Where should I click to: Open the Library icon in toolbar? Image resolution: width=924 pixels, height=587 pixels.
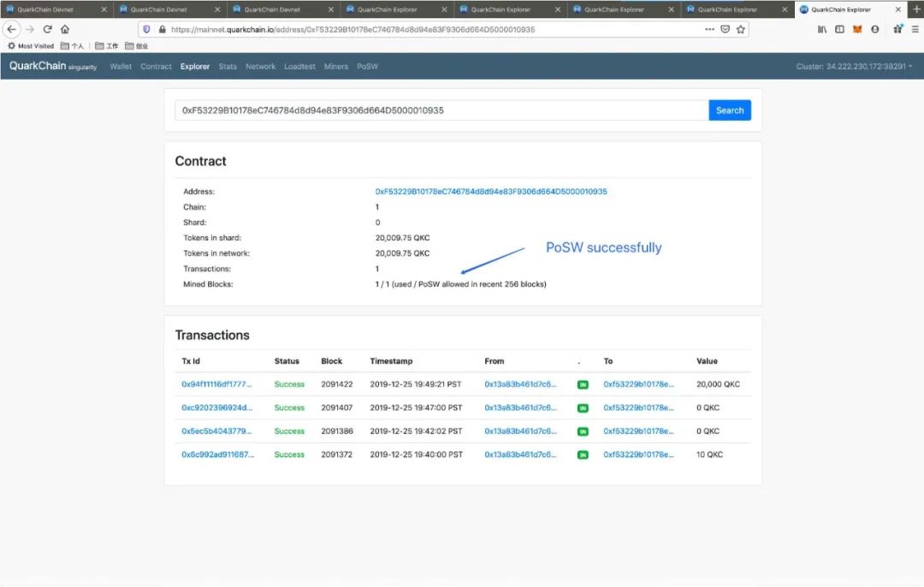tap(822, 29)
